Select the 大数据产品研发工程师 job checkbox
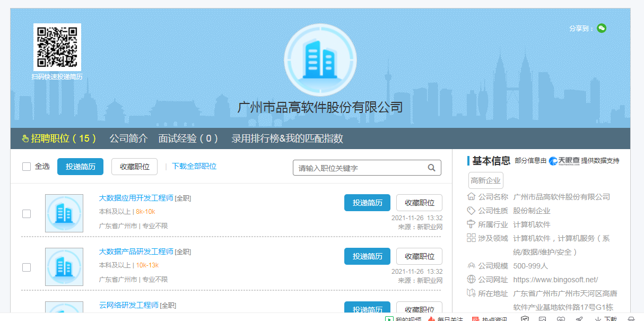This screenshot has height=321, width=644. (x=27, y=267)
